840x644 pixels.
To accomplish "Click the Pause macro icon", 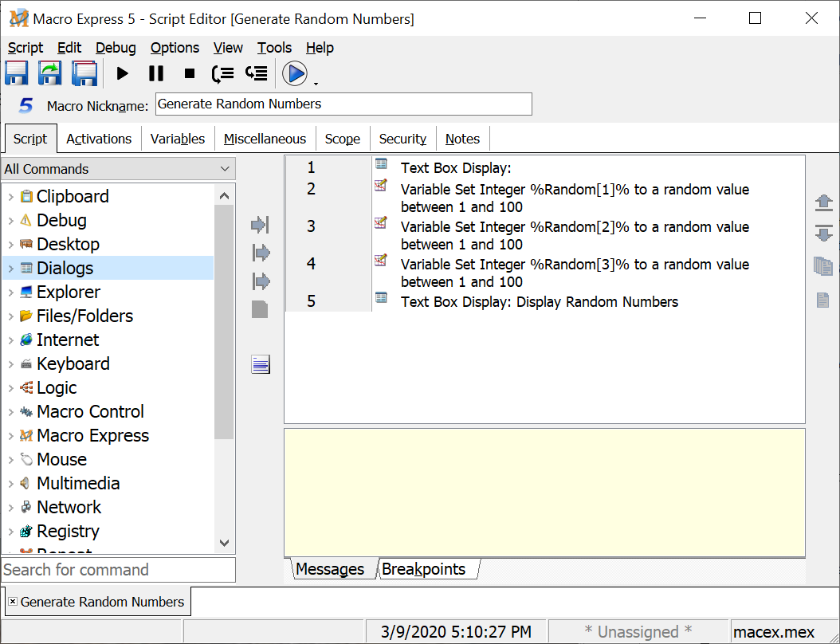I will [x=155, y=73].
